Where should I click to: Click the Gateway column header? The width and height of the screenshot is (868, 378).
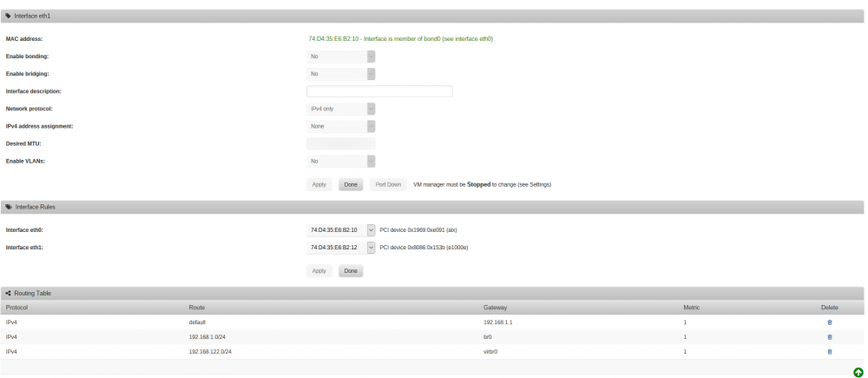coord(495,308)
